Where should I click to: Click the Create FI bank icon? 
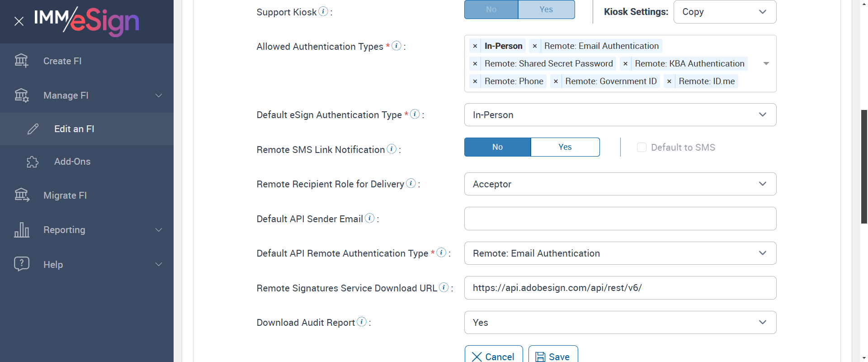click(21, 61)
